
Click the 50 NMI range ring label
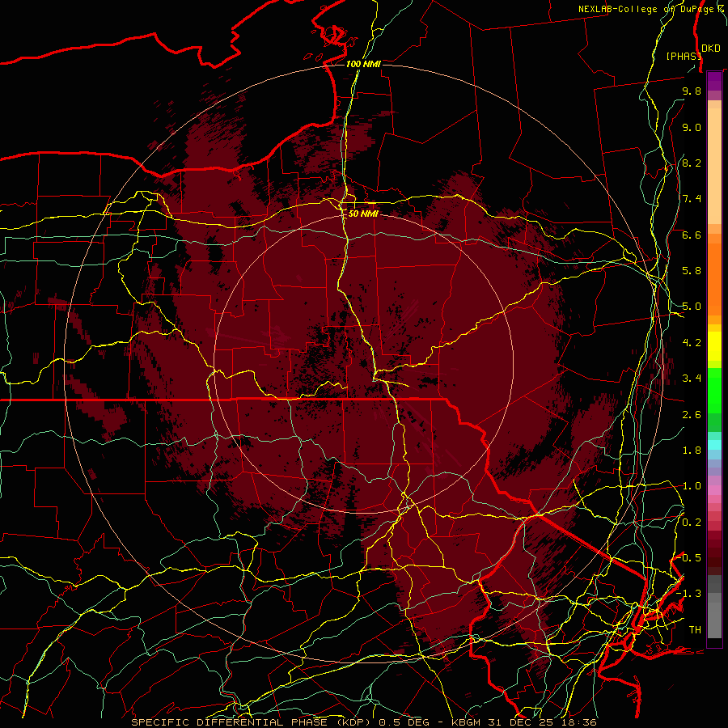(x=363, y=214)
